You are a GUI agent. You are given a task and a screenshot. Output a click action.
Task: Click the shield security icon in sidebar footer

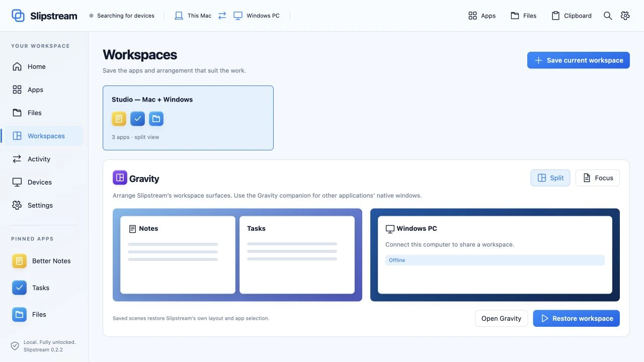(15, 346)
